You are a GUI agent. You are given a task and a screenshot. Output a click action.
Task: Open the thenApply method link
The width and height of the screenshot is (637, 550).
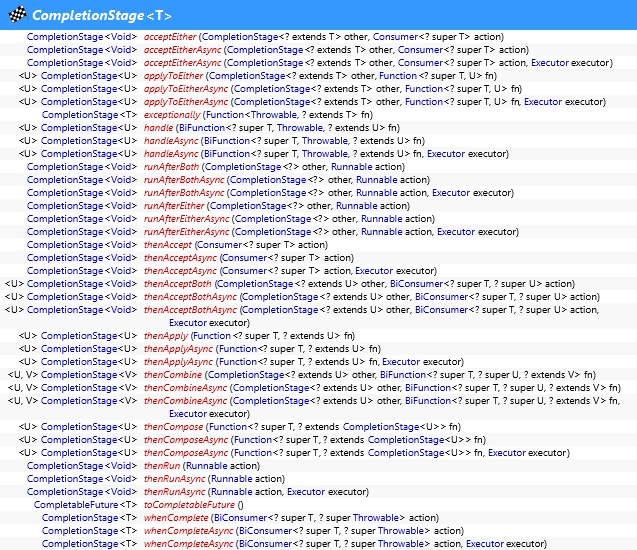point(166,336)
